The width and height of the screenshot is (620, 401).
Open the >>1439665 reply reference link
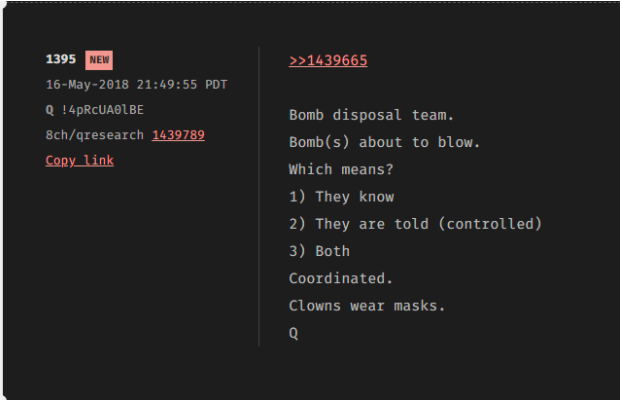tap(328, 60)
